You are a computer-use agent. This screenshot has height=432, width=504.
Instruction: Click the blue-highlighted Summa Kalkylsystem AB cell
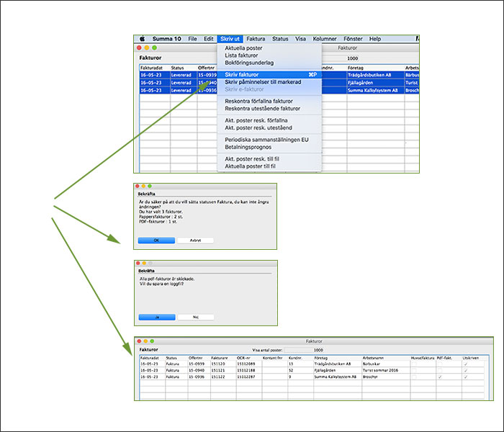tap(375, 91)
